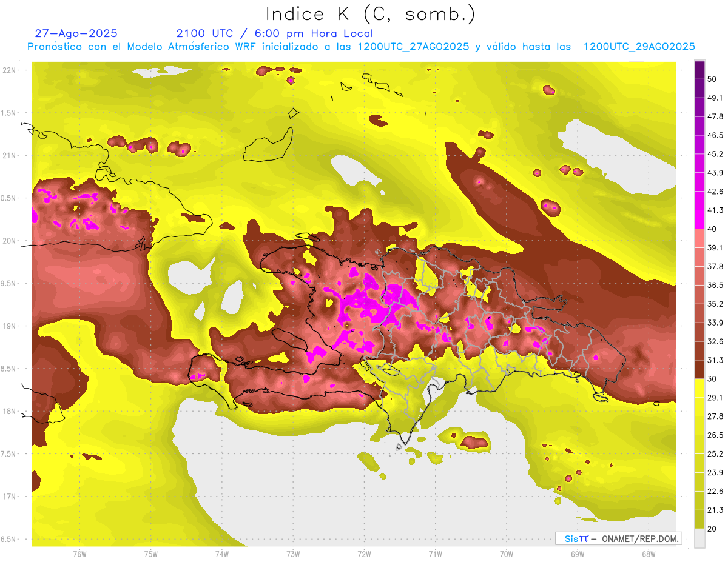Image resolution: width=728 pixels, height=562 pixels.
Task: Click the '49.1' colorbar label
Action: tap(715, 98)
